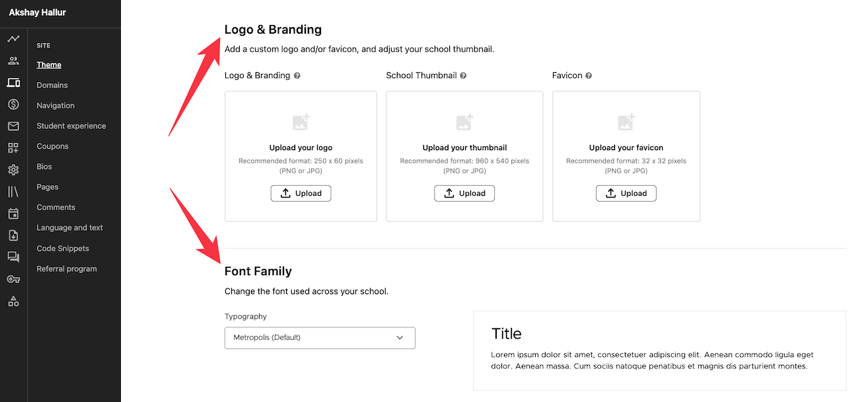Open the Typography font dropdown
The height and width of the screenshot is (402, 868).
[320, 337]
